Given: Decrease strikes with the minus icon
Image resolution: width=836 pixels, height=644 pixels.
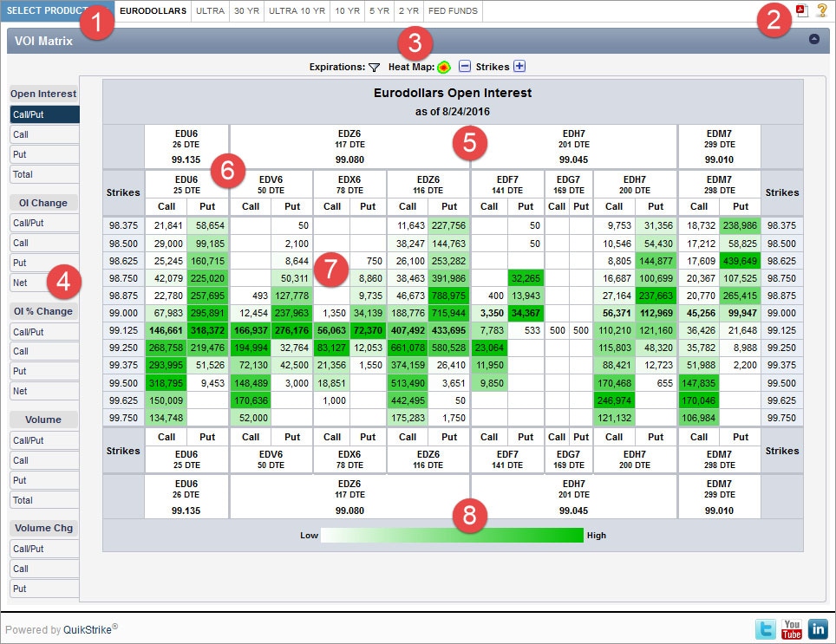Looking at the screenshot, I should 465,67.
